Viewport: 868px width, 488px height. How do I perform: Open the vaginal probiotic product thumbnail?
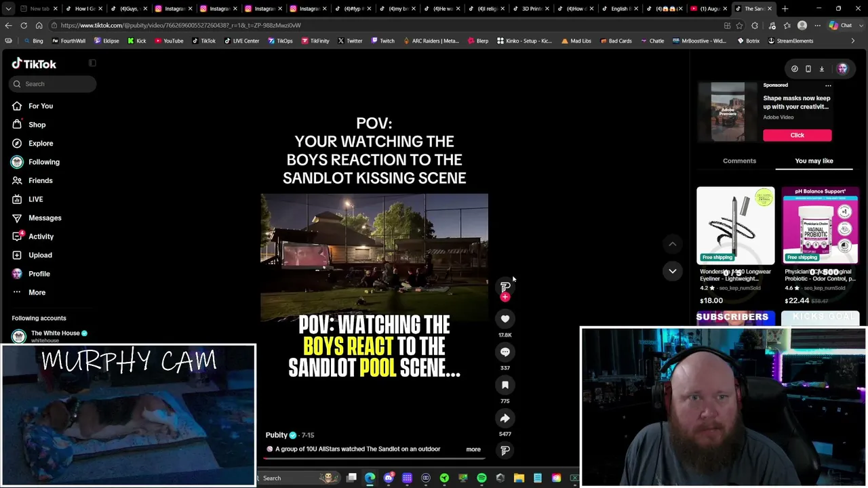tap(821, 226)
